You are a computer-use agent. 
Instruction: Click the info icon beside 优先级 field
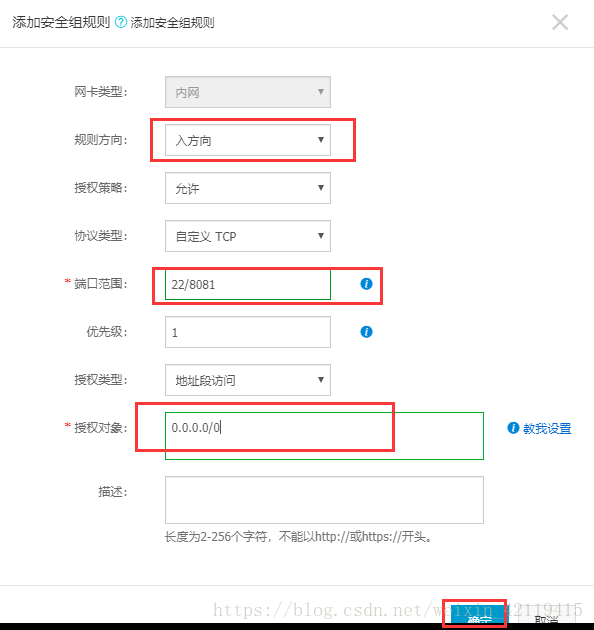366,332
